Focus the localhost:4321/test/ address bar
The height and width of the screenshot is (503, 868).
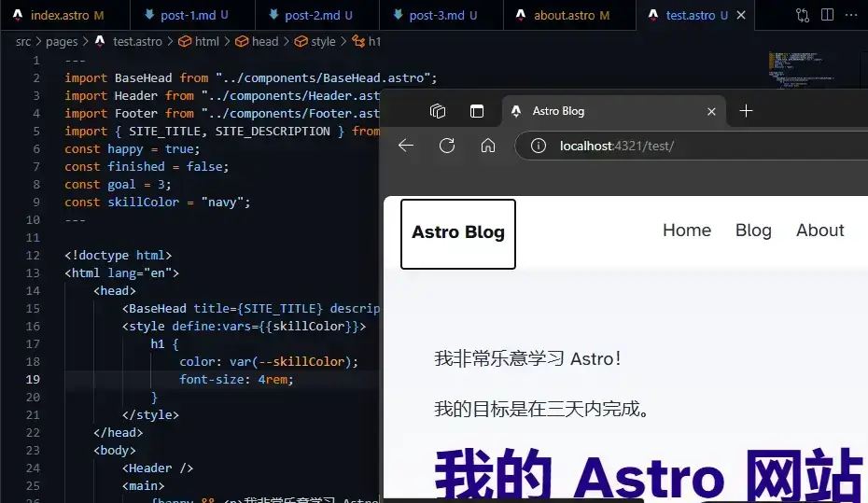pos(692,146)
